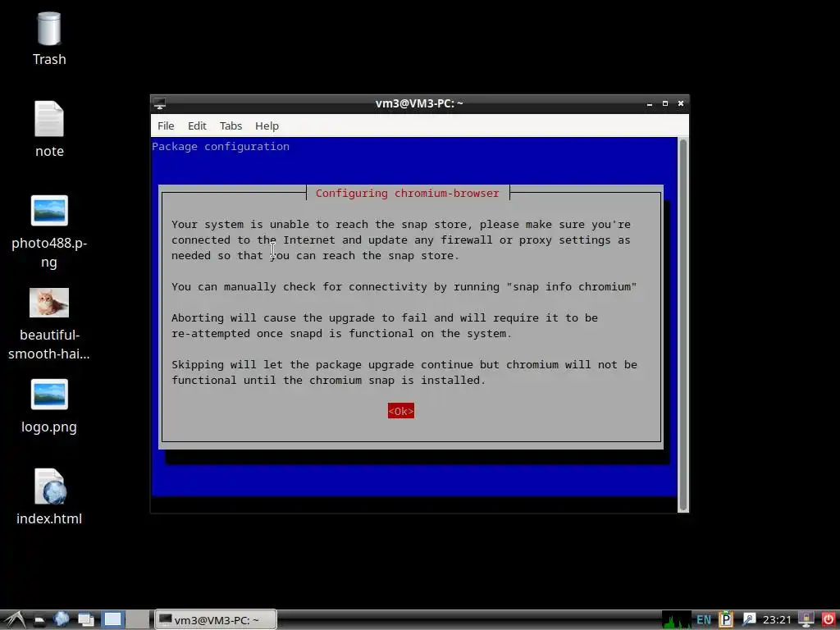
Task: Click the vm3@VM3-PC terminal taskbar button
Action: point(216,620)
